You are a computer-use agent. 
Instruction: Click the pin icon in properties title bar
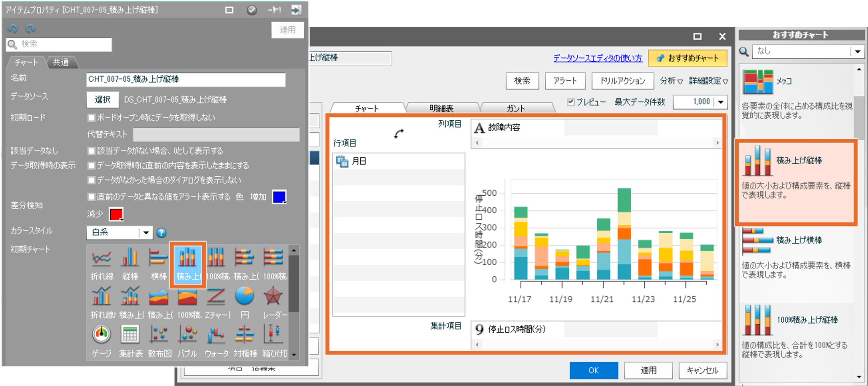point(274,10)
